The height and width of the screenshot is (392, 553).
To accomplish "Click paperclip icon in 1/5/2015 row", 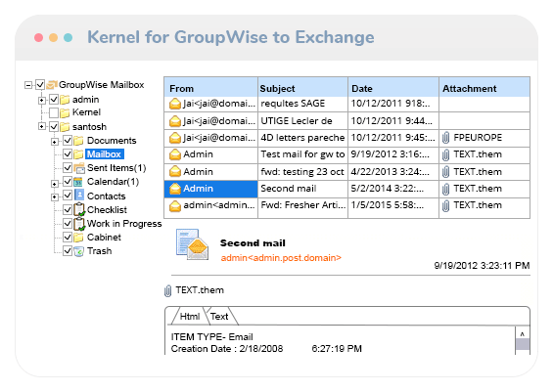I will pyautogui.click(x=445, y=205).
